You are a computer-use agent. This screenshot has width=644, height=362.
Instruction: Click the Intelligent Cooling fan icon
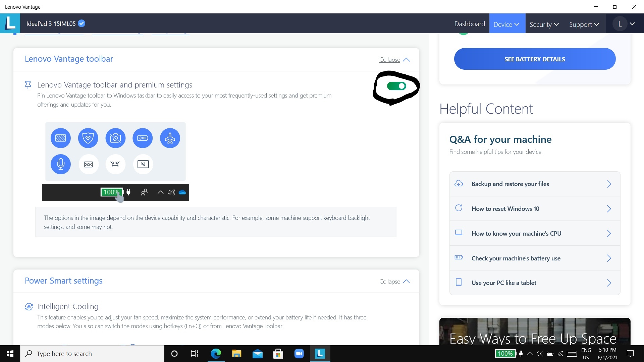pyautogui.click(x=29, y=307)
